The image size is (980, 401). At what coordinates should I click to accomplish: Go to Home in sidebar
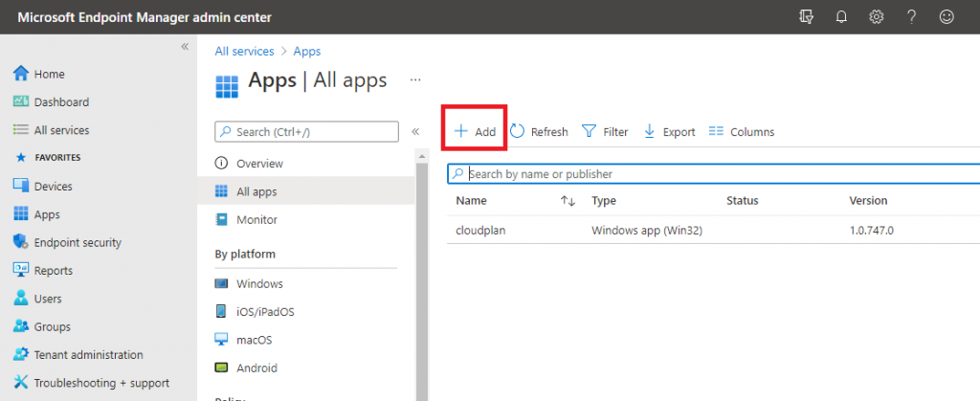pos(50,74)
